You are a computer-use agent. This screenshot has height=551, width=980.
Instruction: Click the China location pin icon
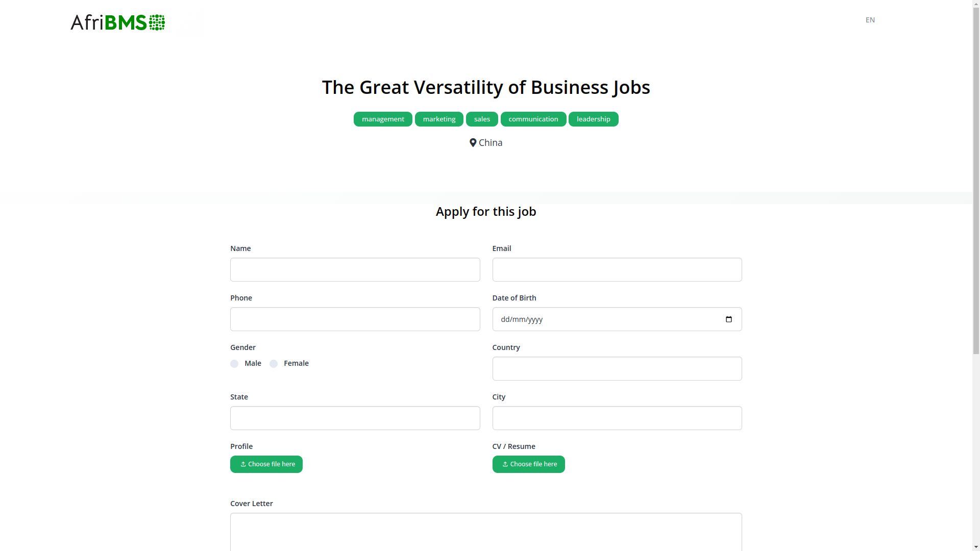pyautogui.click(x=473, y=143)
